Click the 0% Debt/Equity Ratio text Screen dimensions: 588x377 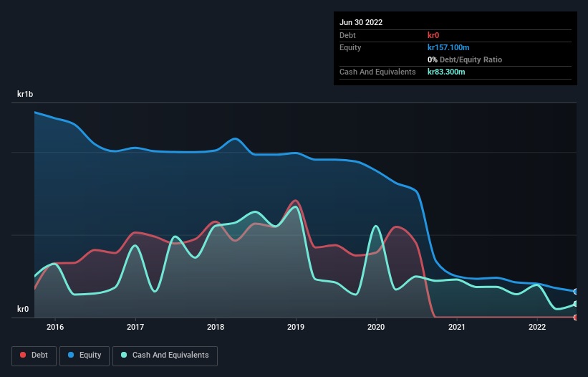pyautogui.click(x=465, y=59)
